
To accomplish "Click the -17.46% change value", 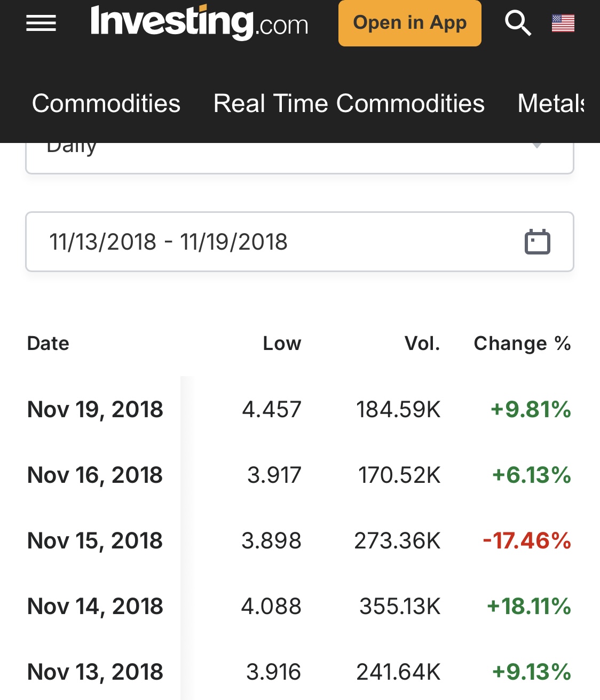I will point(526,541).
